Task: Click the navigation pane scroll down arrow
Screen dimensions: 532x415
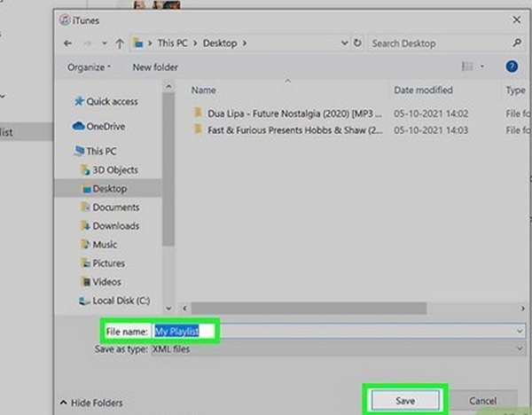Action: (168, 308)
